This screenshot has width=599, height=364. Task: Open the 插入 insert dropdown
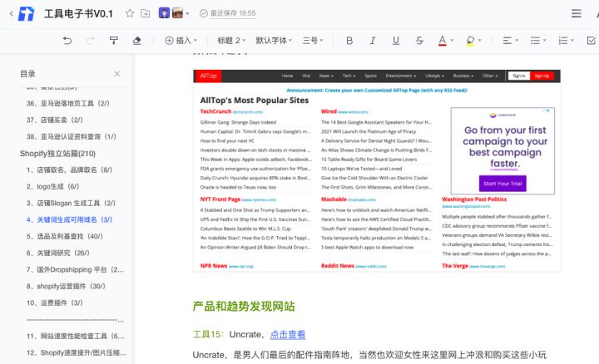[181, 40]
